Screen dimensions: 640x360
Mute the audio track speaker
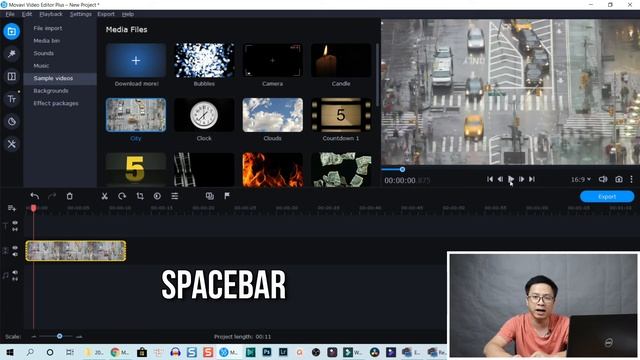pos(15,272)
